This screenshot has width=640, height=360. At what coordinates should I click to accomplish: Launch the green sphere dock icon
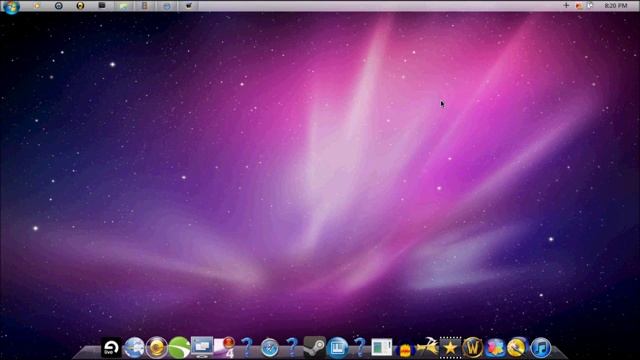179,348
